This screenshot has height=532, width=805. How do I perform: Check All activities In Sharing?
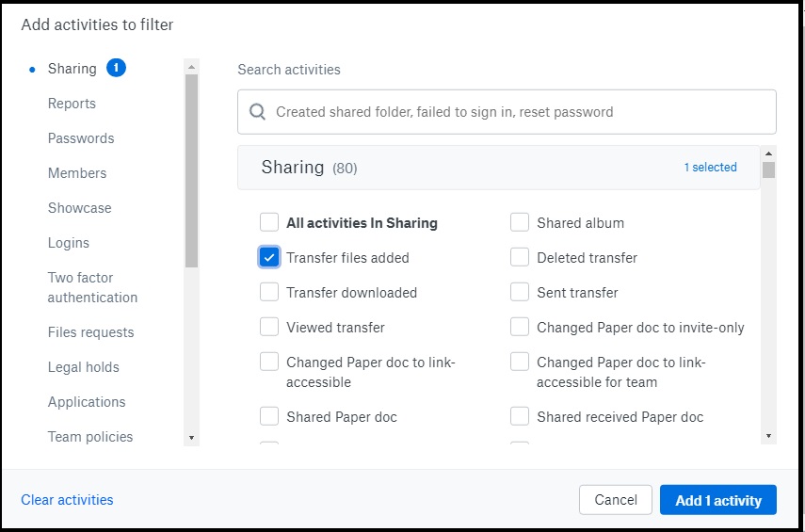269,222
